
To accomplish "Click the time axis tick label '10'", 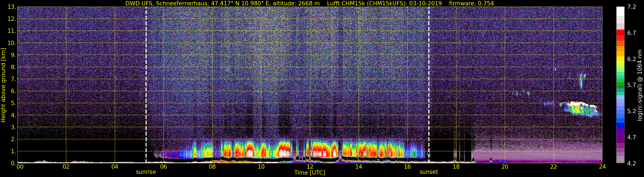I will (x=261, y=167).
